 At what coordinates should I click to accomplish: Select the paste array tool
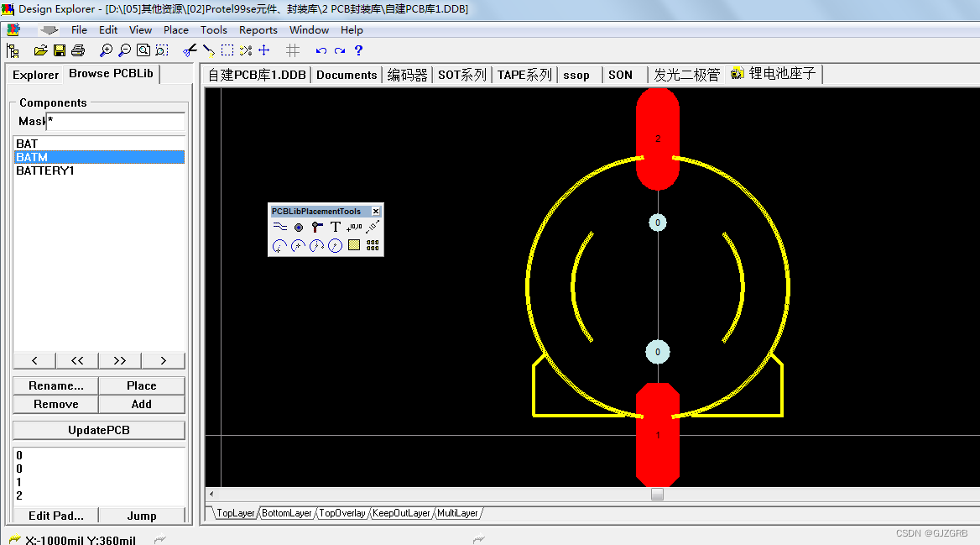pyautogui.click(x=373, y=245)
